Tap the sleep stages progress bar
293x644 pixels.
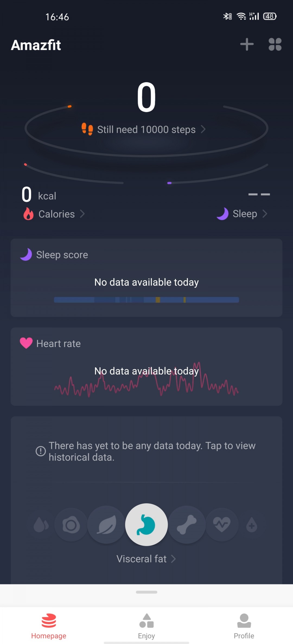click(x=146, y=300)
